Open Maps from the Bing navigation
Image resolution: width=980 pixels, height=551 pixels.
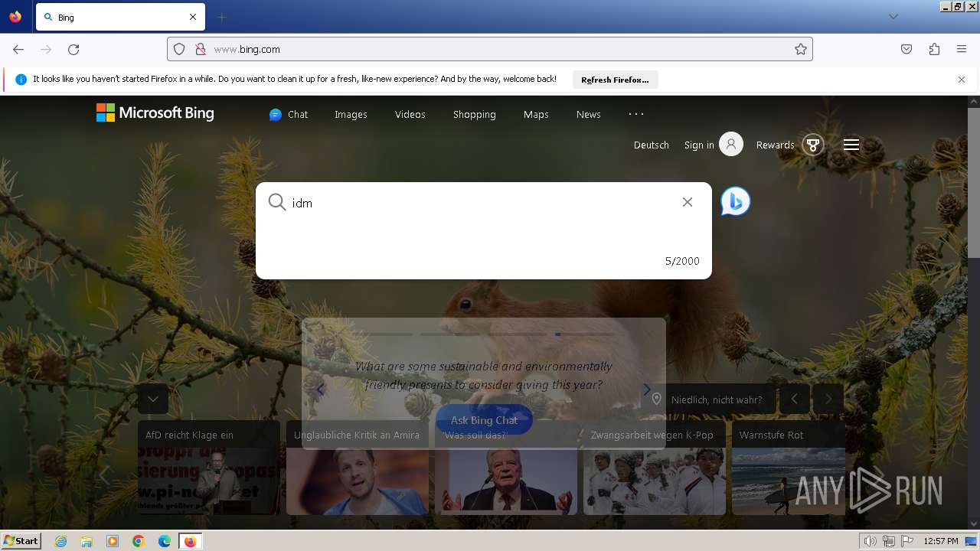click(x=536, y=114)
